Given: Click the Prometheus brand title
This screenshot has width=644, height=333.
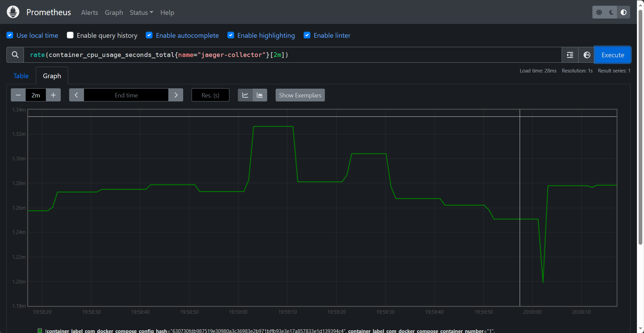Looking at the screenshot, I should point(49,12).
